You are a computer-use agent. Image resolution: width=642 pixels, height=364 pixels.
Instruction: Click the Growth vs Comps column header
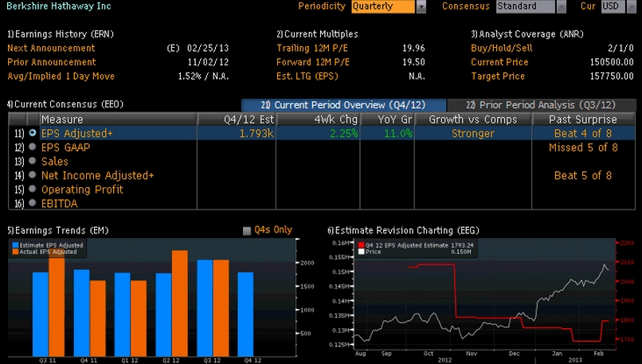click(x=473, y=119)
